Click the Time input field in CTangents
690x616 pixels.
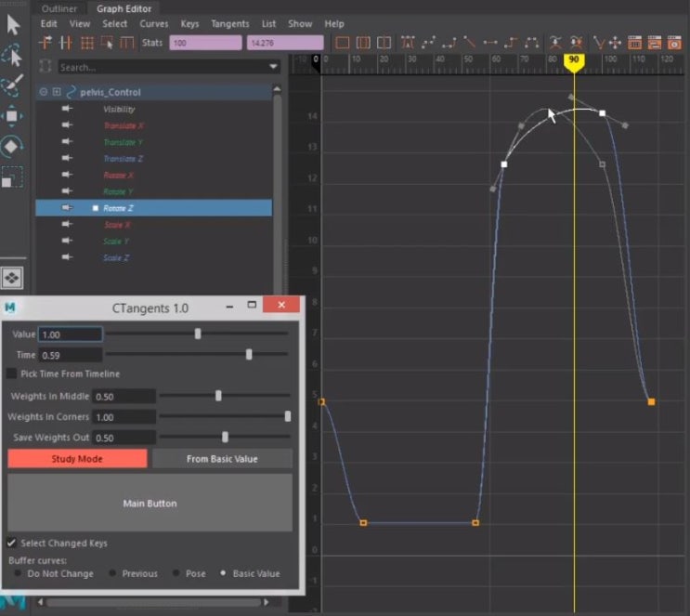tap(71, 355)
